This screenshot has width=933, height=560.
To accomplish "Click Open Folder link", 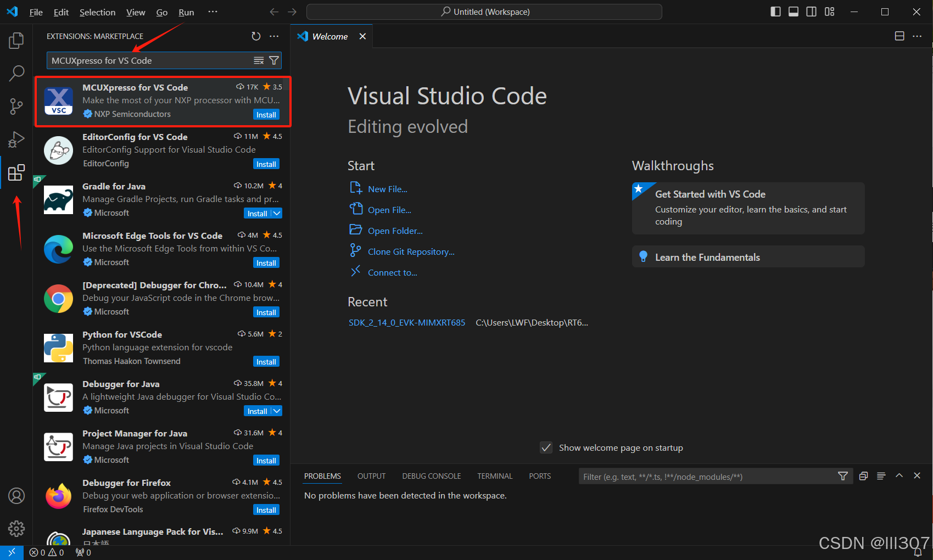I will click(395, 231).
